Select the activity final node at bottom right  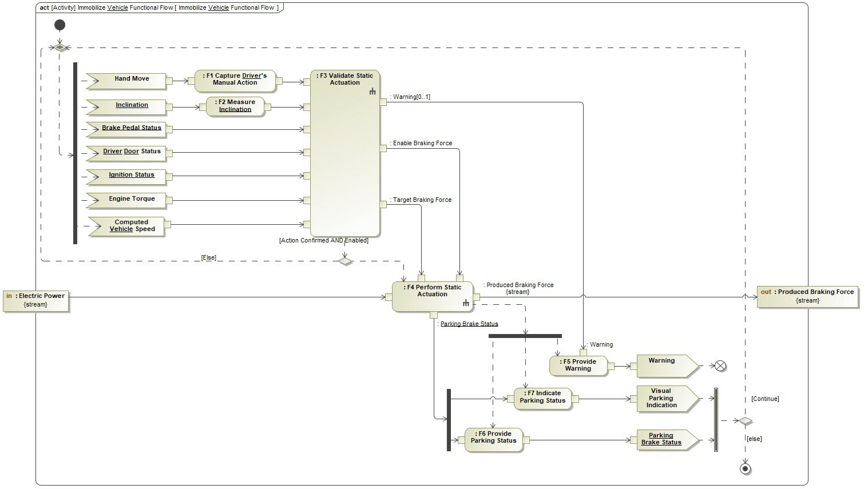click(745, 469)
